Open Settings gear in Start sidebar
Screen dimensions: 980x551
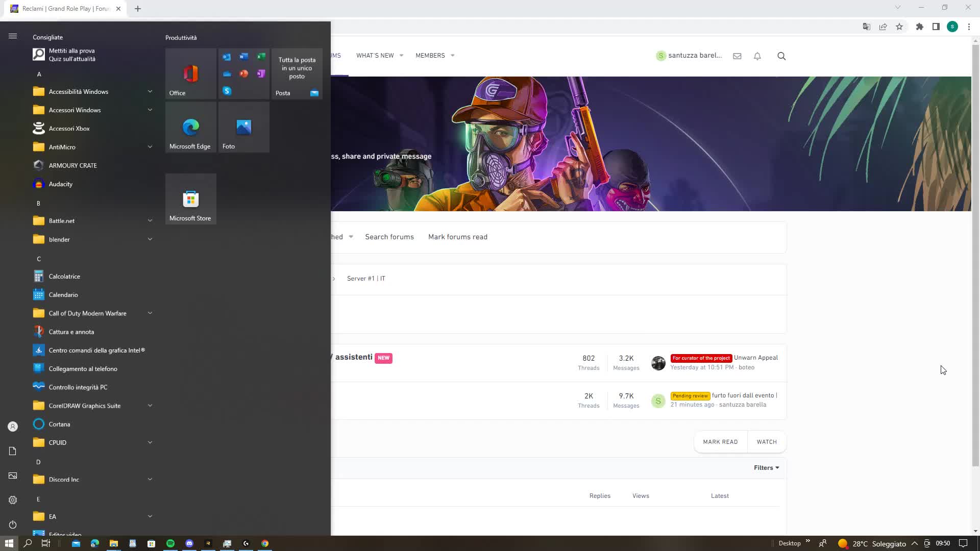tap(13, 500)
